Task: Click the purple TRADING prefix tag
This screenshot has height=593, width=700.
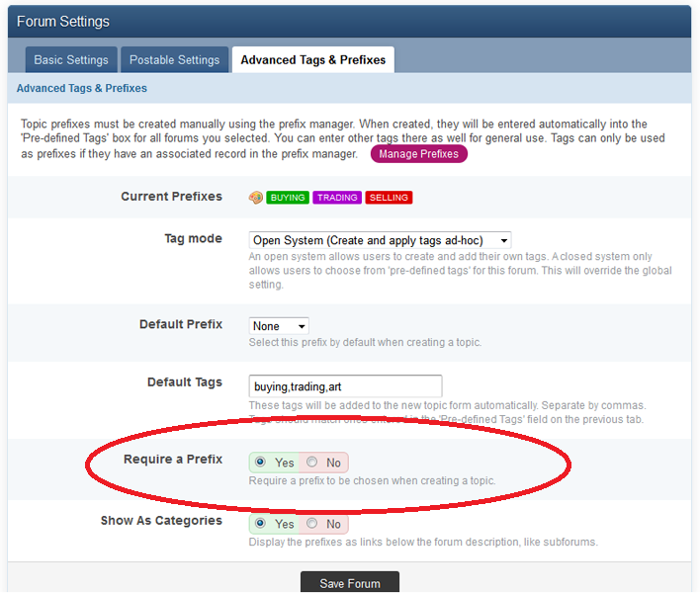Action: click(x=337, y=198)
